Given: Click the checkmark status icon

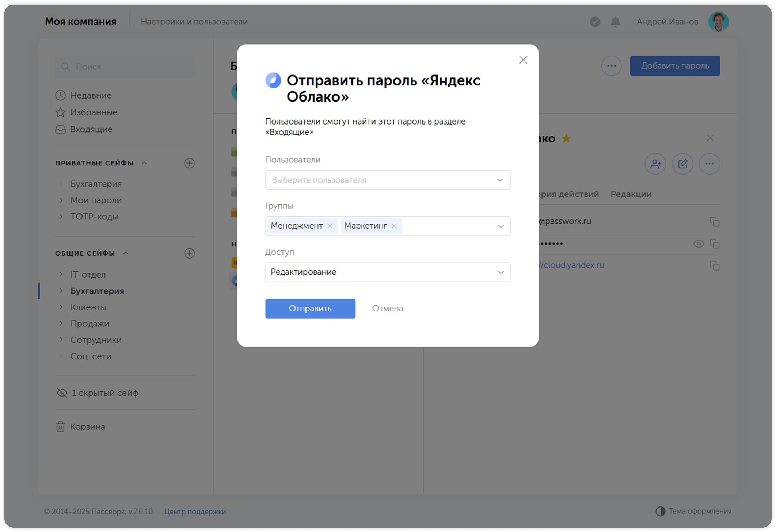Looking at the screenshot, I should click(x=595, y=22).
